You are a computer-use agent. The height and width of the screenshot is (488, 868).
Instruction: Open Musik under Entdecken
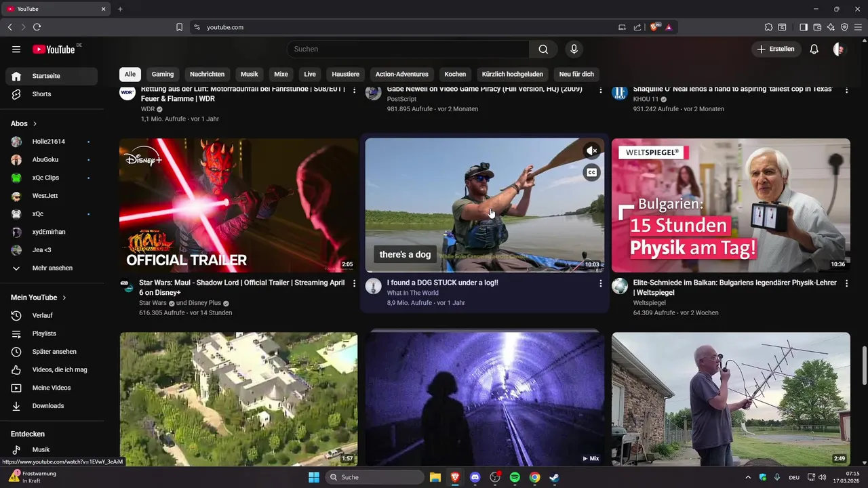tap(52, 449)
